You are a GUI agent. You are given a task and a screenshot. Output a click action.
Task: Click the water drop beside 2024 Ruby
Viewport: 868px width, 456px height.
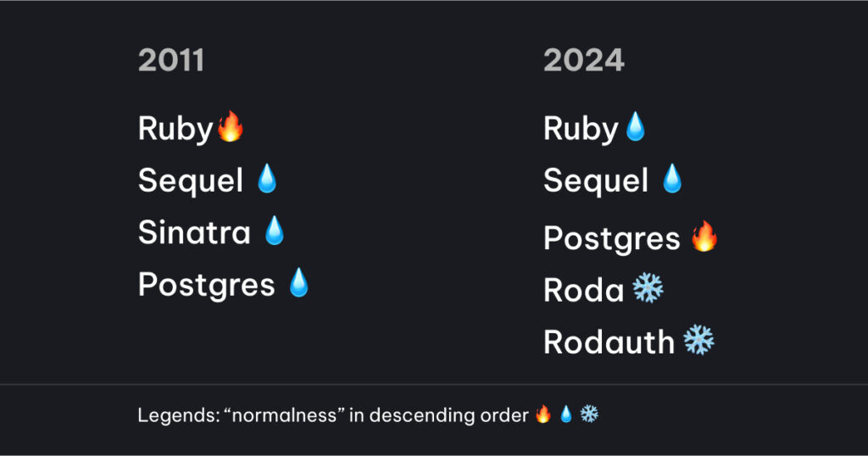[635, 127]
